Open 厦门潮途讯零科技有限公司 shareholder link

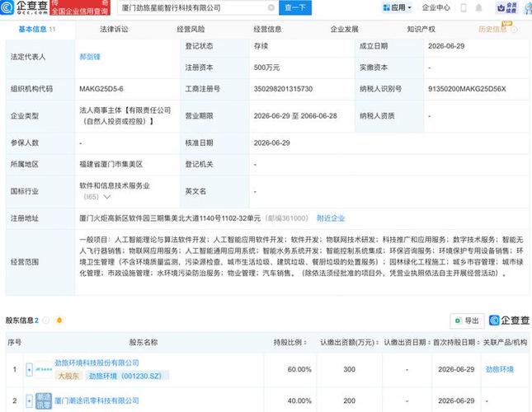(97, 400)
